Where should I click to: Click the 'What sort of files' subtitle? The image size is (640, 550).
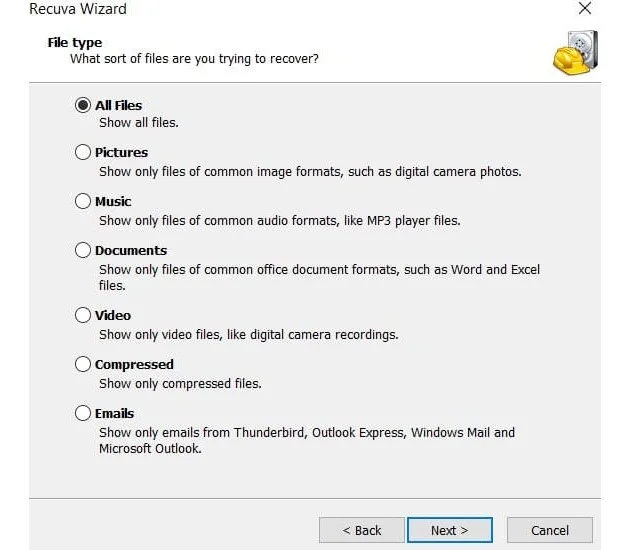[194, 59]
